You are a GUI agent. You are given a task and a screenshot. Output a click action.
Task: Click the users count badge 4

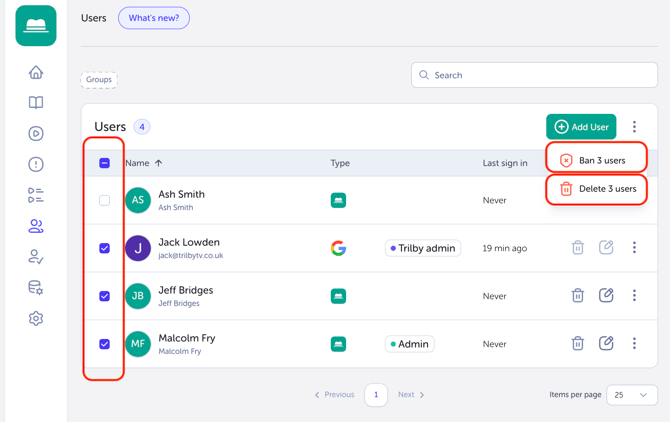click(142, 127)
